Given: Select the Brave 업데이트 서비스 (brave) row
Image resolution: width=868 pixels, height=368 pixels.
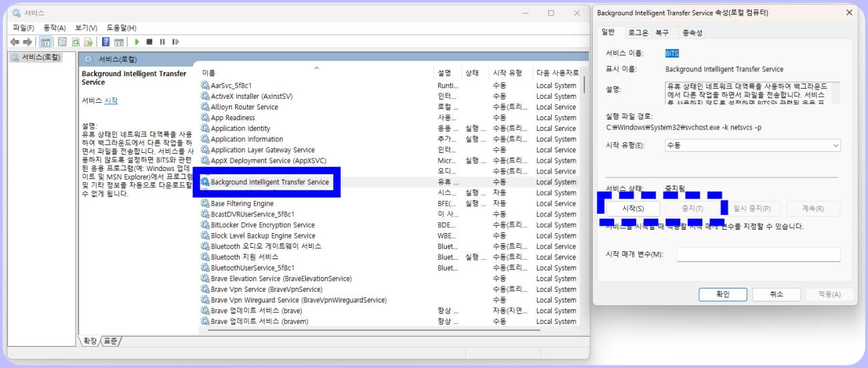Looking at the screenshot, I should click(389, 311).
